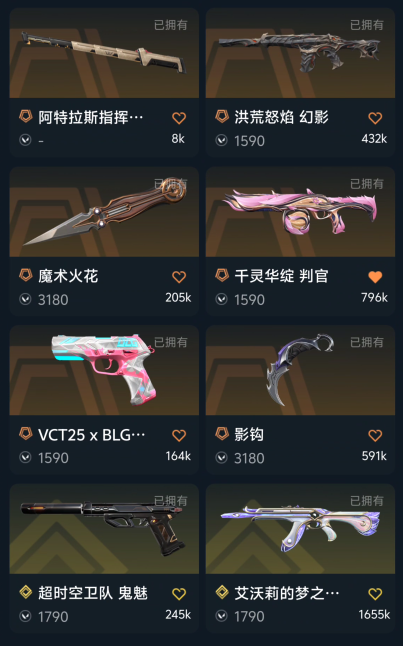
Task: Tap heart icon for VCT25 x BLG pistol
Action: [179, 435]
